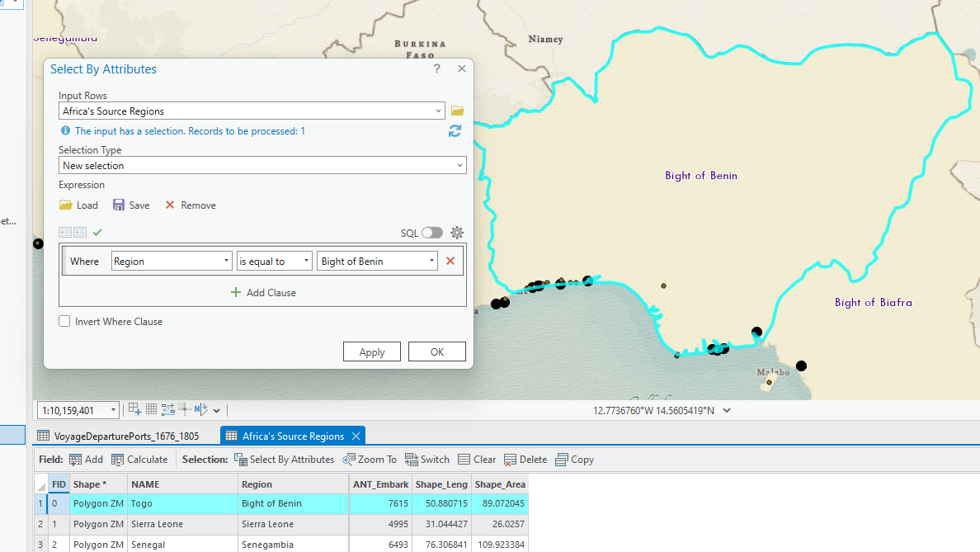The image size is (980, 552).
Task: Browse for input rows folder icon
Action: tap(458, 111)
